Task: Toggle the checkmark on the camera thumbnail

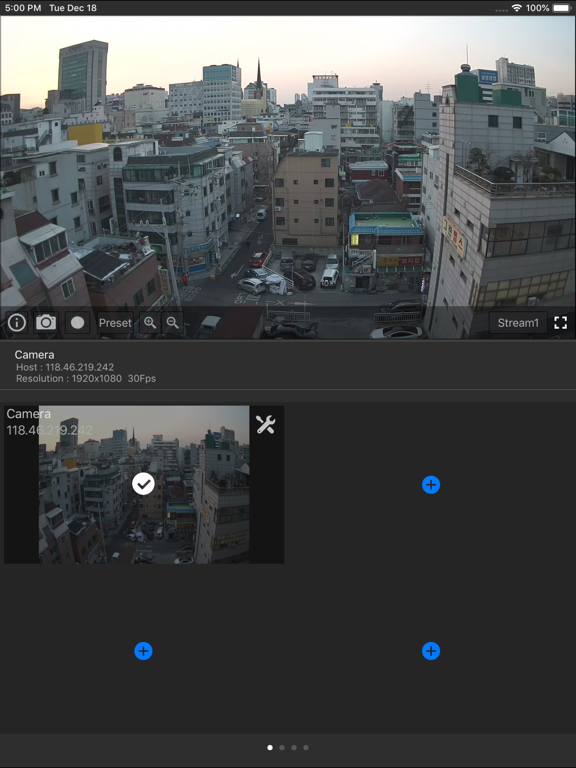Action: click(144, 484)
